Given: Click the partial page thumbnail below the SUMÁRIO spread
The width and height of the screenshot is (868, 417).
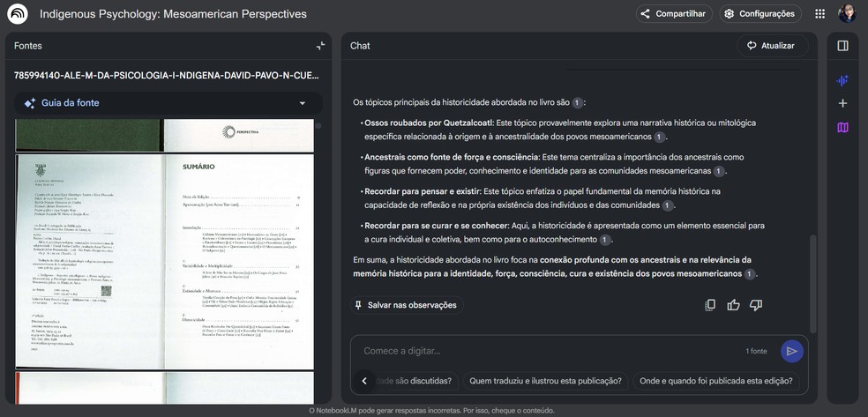Looking at the screenshot, I should click(164, 388).
